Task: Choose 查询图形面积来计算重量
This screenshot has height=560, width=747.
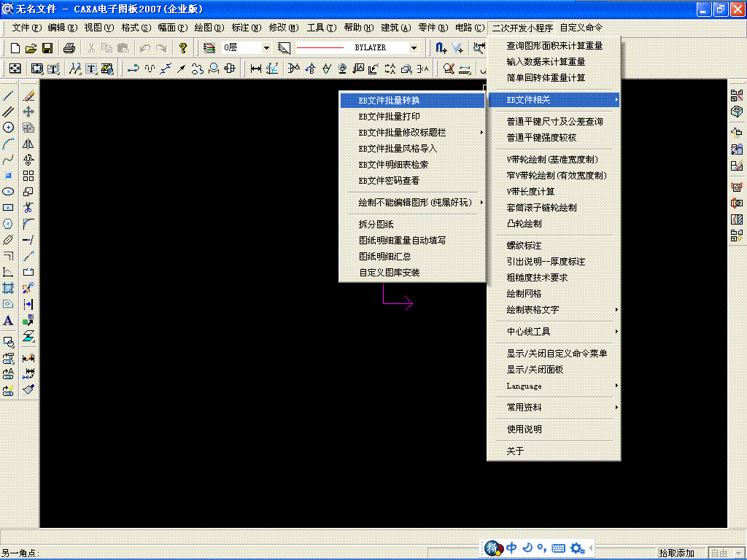Action: coord(554,46)
